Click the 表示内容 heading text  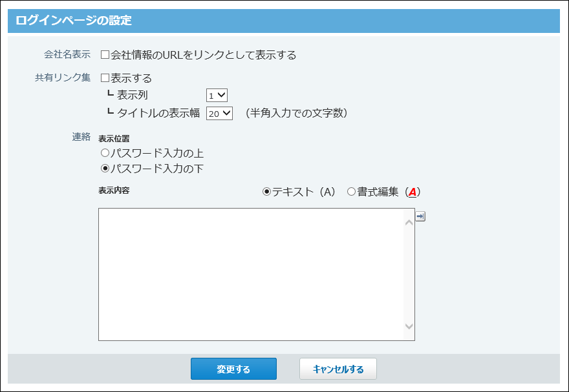[114, 191]
